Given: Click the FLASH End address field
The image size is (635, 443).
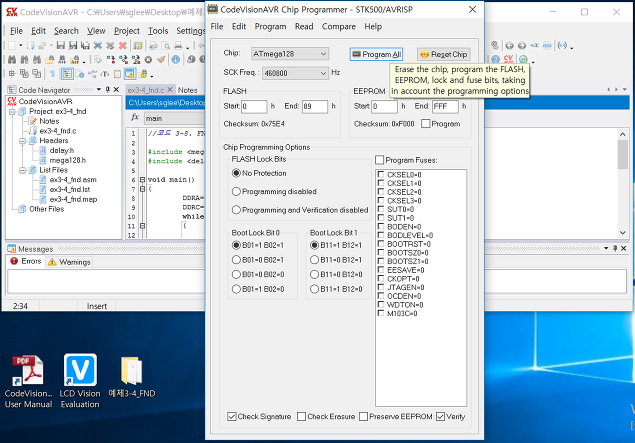Looking at the screenshot, I should tap(314, 106).
